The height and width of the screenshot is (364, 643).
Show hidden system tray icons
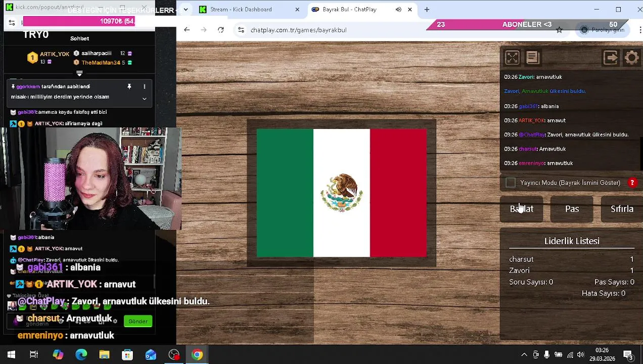pos(524,355)
